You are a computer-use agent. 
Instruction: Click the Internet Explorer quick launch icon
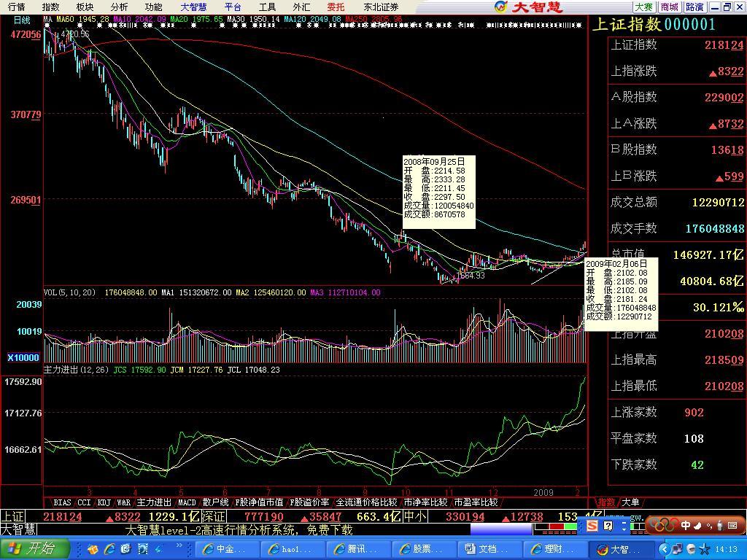pos(110,549)
